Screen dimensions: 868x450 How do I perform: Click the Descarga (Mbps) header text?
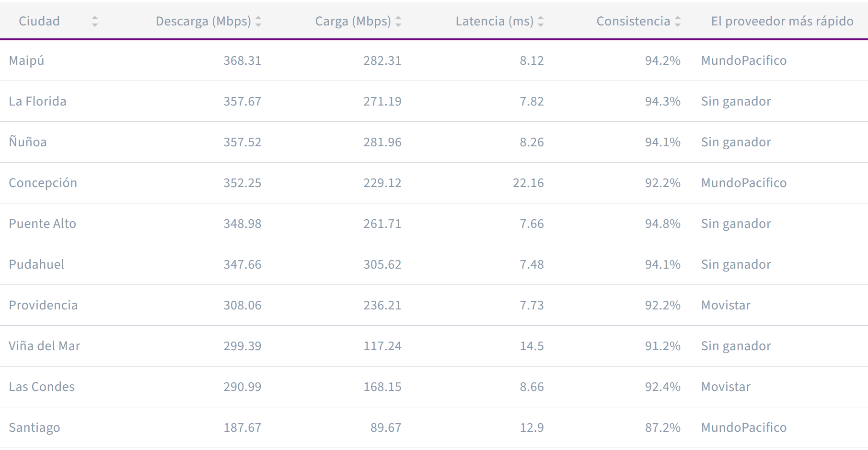pos(203,21)
